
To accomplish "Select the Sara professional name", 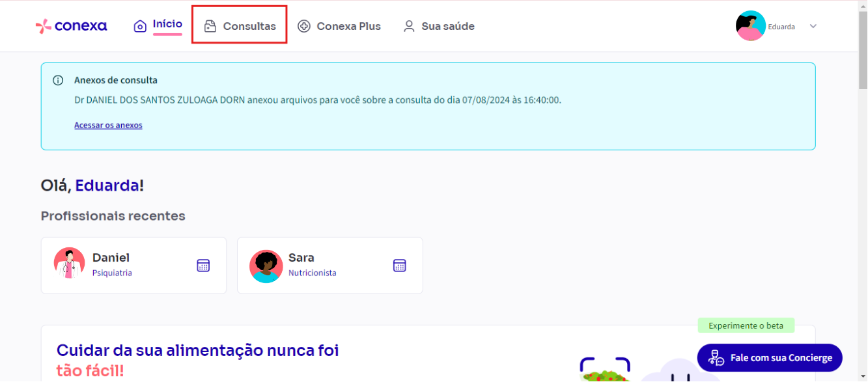I will click(301, 258).
